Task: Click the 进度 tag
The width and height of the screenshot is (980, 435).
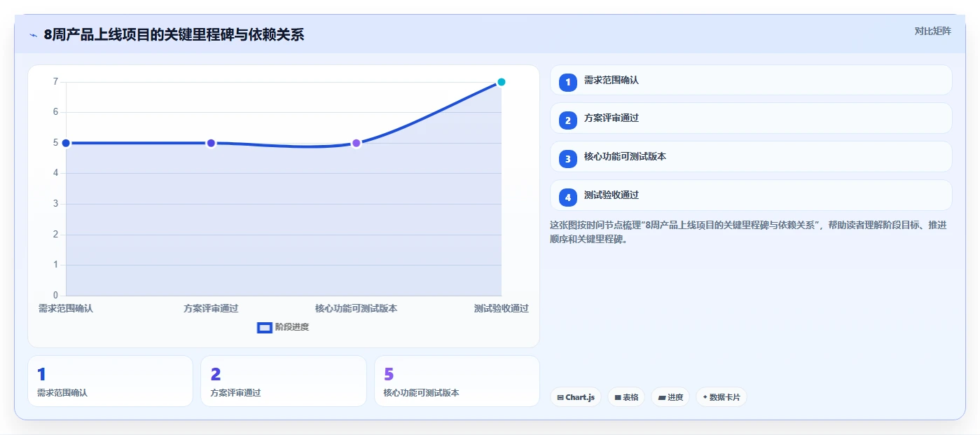Action: (670, 397)
